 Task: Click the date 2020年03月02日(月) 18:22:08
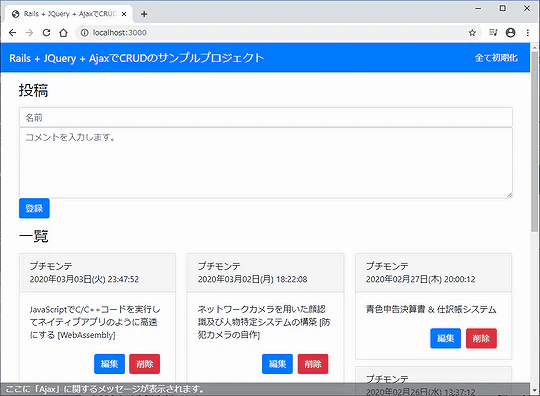[252, 279]
